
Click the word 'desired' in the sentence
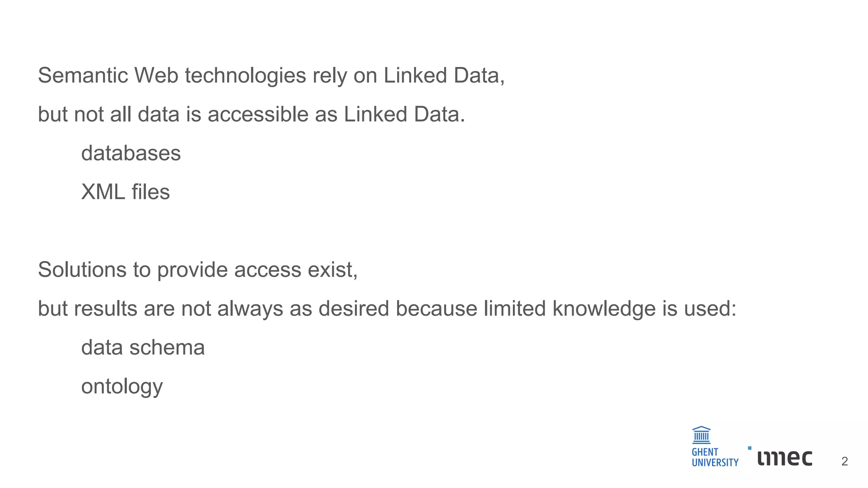point(354,308)
